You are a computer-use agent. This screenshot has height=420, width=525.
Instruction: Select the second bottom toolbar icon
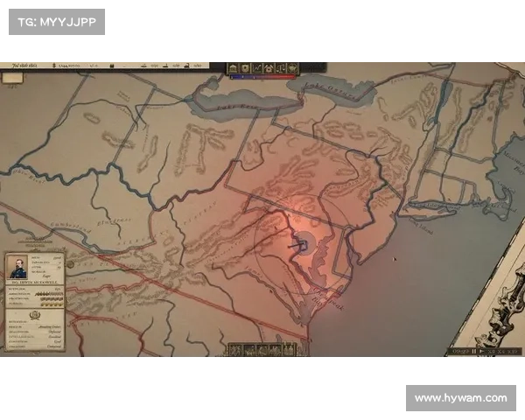[x=249, y=350]
